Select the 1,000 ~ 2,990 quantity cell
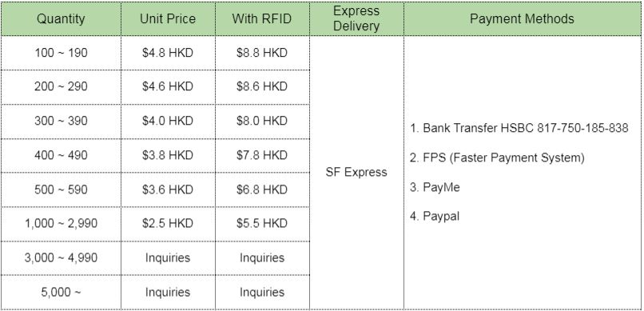 point(61,224)
